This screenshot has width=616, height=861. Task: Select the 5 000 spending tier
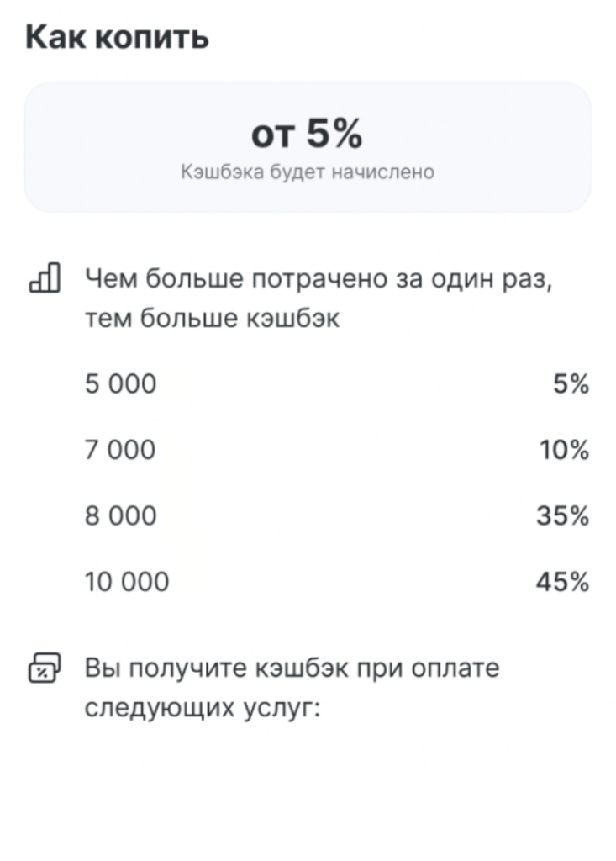[120, 385]
